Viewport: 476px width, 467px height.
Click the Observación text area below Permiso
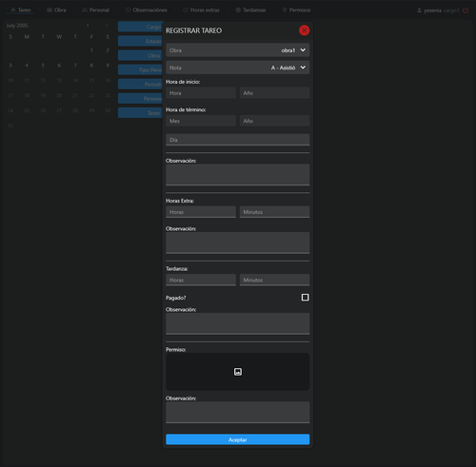click(x=237, y=413)
